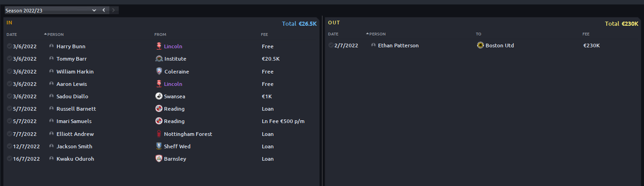Open the Season 2022/23 dropdown
Screen dimensions: 644x186
point(51,10)
